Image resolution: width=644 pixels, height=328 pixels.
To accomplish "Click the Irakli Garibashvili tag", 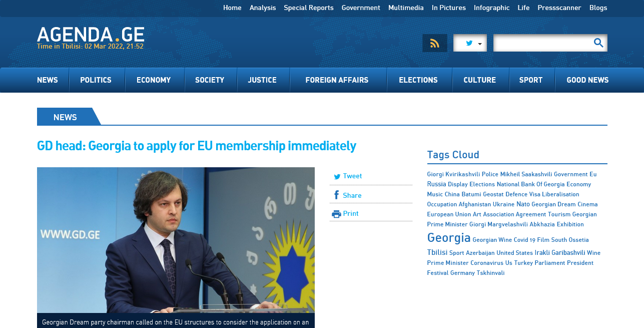I will pos(560,253).
